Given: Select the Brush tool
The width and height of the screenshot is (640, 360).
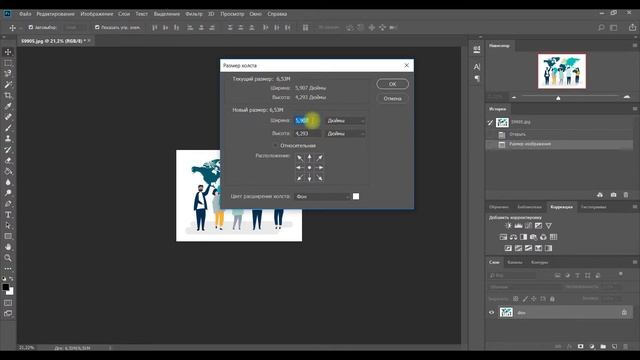Looking at the screenshot, I should coord(8,128).
